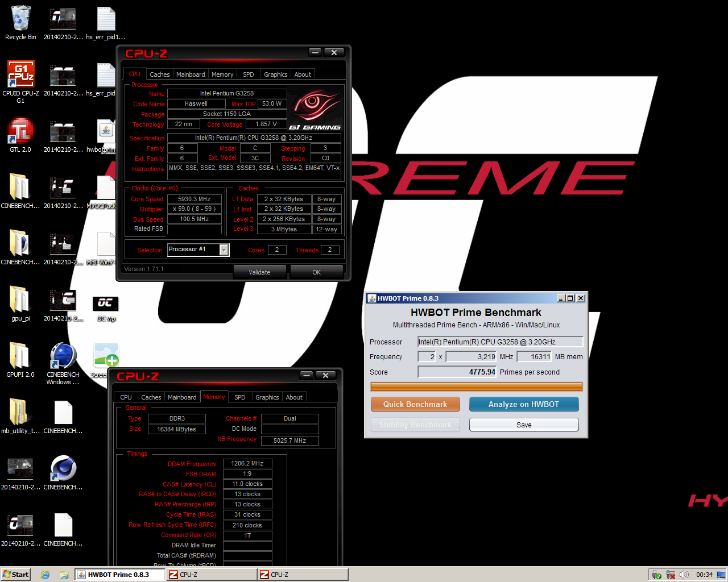The height and width of the screenshot is (582, 728).
Task: Click the OK button in CPU-Z
Action: coord(317,272)
